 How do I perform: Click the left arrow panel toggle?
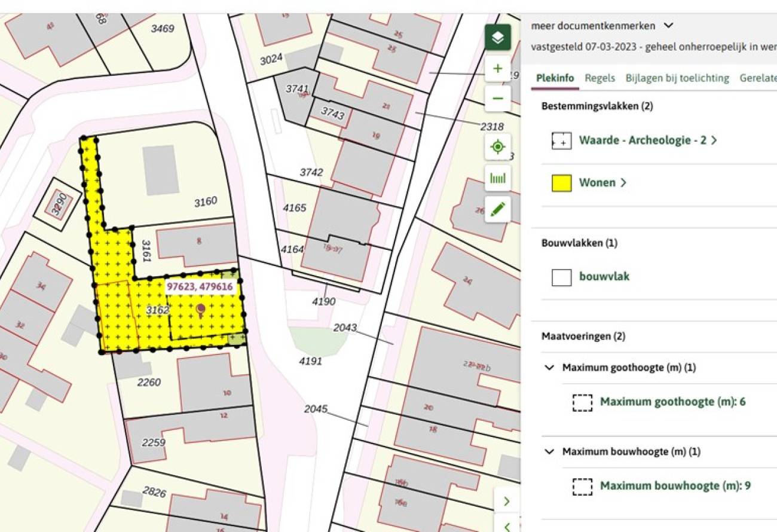(x=507, y=526)
